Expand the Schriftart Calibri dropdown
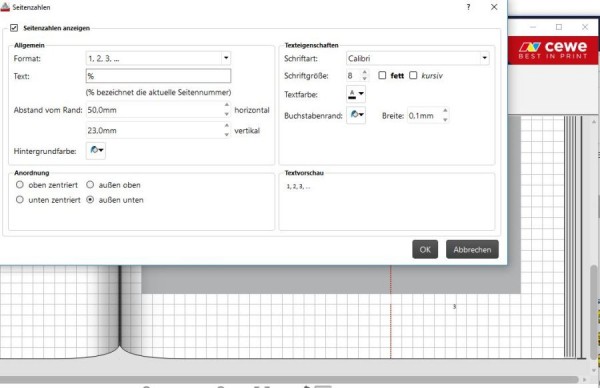Image resolution: width=600 pixels, height=388 pixels. (x=484, y=58)
